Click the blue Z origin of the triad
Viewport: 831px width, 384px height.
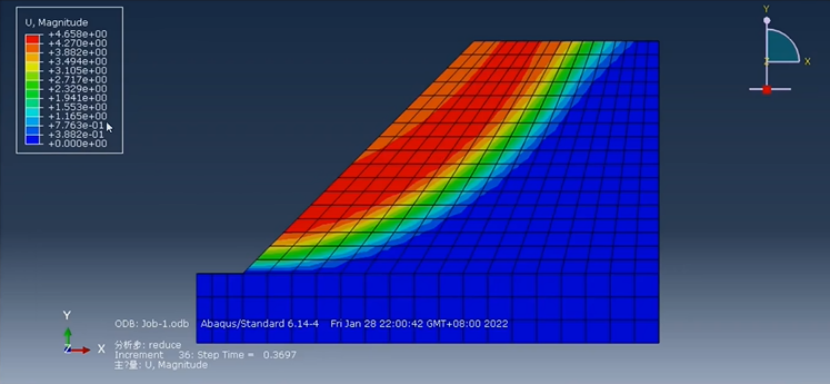(67, 349)
